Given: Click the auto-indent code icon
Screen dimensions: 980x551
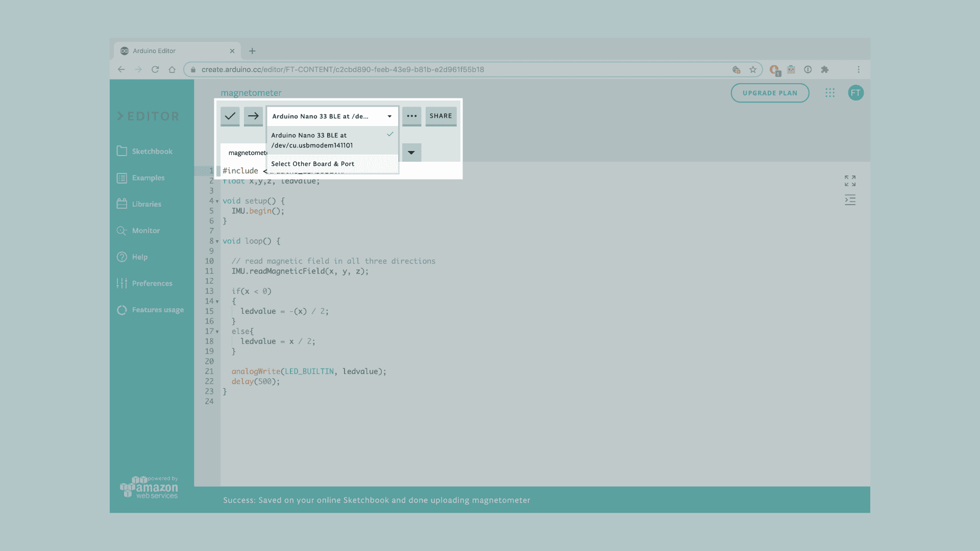Looking at the screenshot, I should 850,200.
